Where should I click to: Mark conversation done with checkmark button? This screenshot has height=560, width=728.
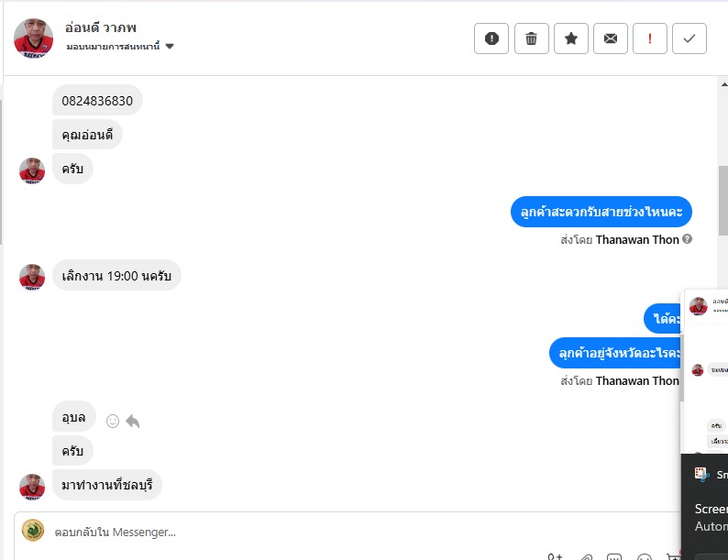[689, 38]
